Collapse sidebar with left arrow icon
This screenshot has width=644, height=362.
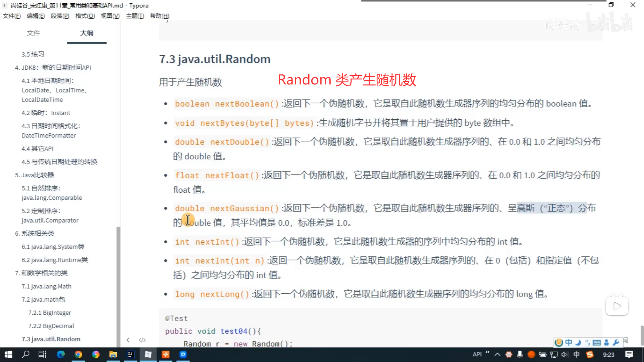click(x=128, y=340)
